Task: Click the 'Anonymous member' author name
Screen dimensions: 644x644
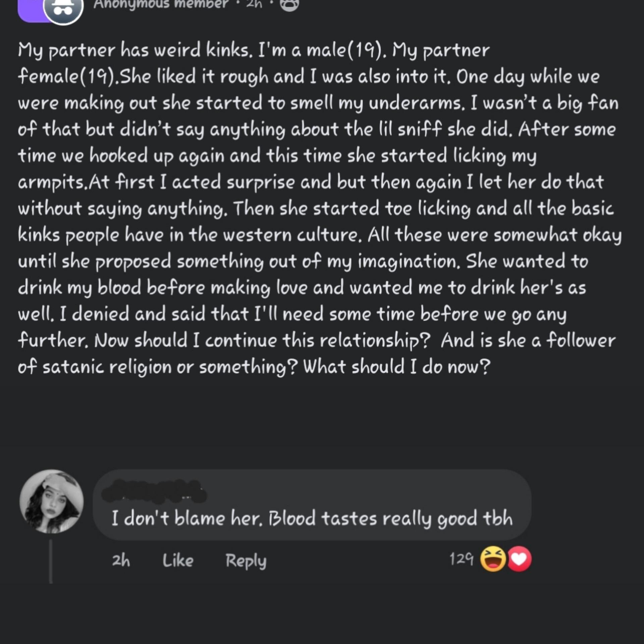Action: point(161,4)
